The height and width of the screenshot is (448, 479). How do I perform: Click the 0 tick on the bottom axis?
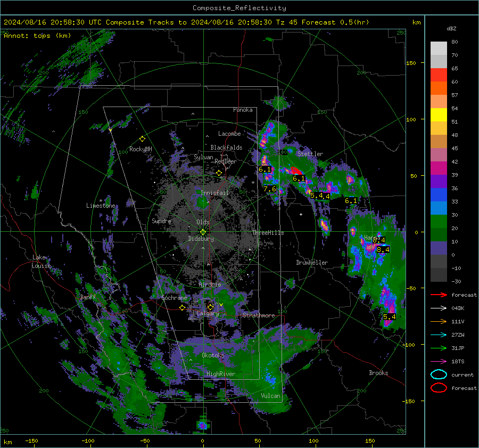click(202, 441)
